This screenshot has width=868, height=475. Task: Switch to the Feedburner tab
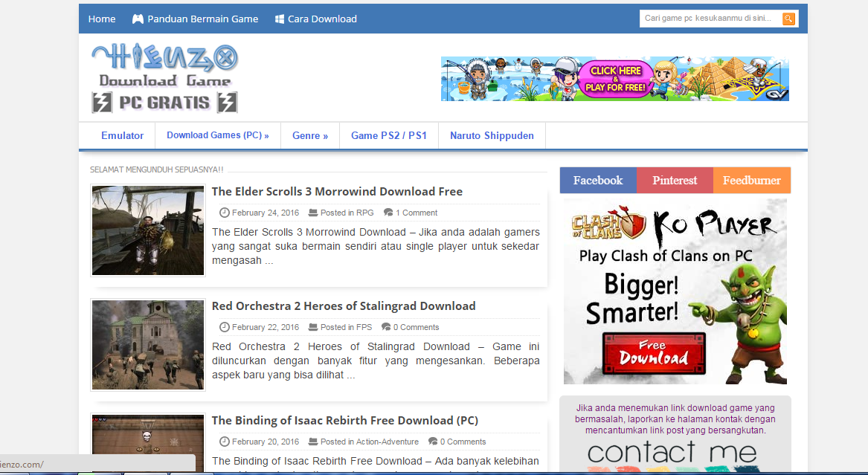(x=752, y=181)
